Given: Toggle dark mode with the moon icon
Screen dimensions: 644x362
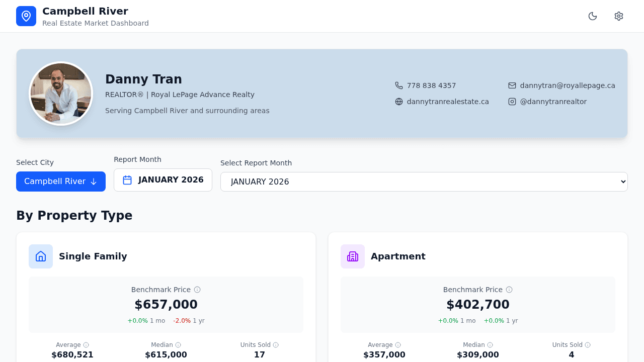Looking at the screenshot, I should pyautogui.click(x=593, y=16).
